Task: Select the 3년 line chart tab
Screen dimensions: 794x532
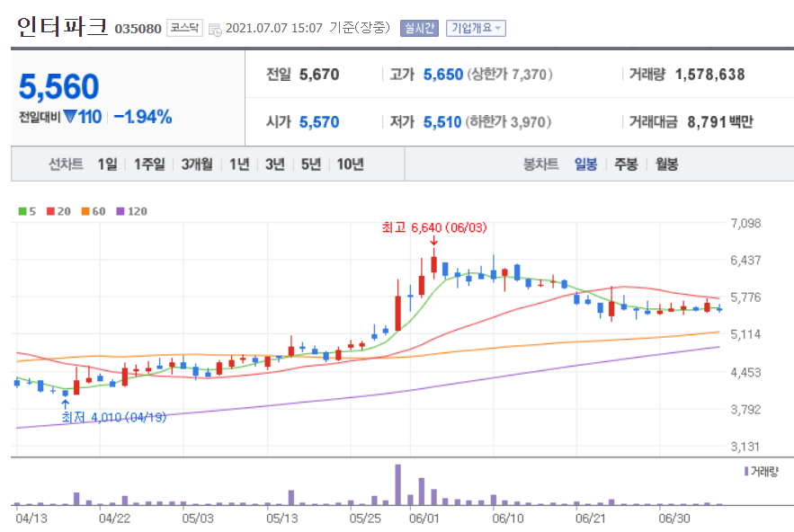Action: coord(275,164)
